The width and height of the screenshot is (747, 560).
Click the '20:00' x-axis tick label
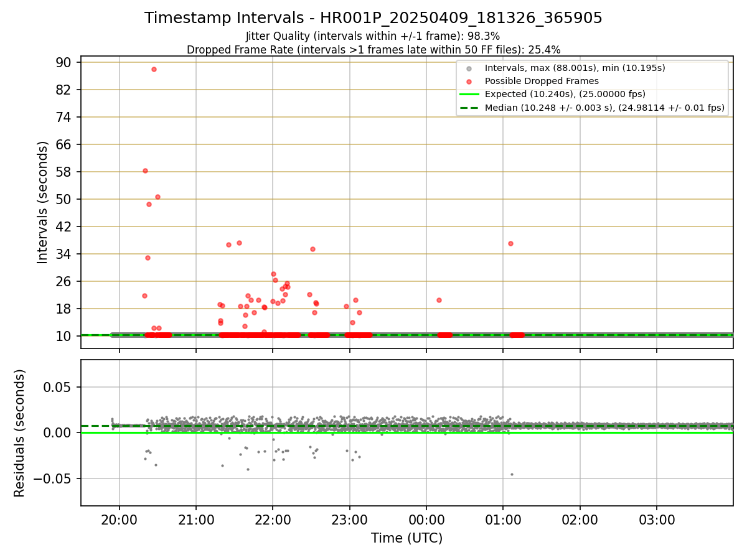tap(120, 520)
